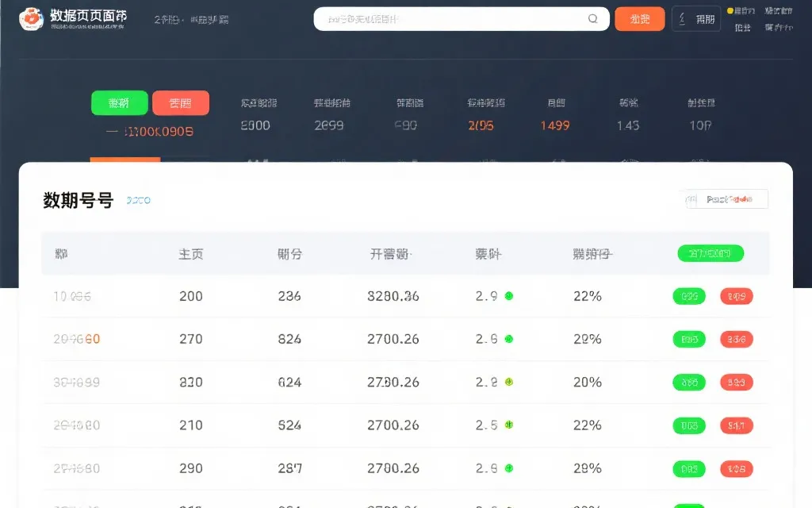This screenshot has height=508, width=812.
Task: Click the magnifier icon in the search bar
Action: pyautogui.click(x=592, y=18)
